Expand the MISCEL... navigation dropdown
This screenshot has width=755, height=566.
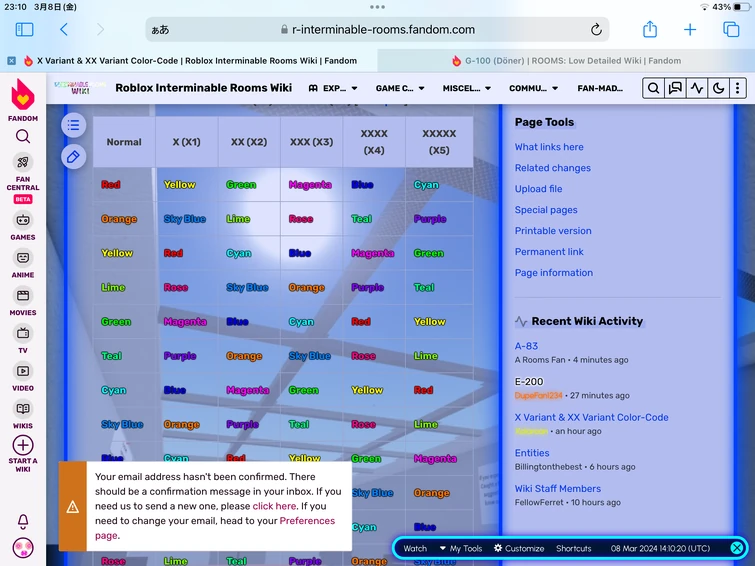[x=467, y=88]
